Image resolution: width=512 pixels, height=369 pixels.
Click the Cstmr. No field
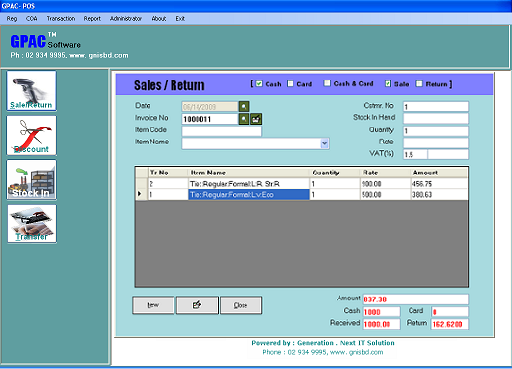(x=436, y=107)
